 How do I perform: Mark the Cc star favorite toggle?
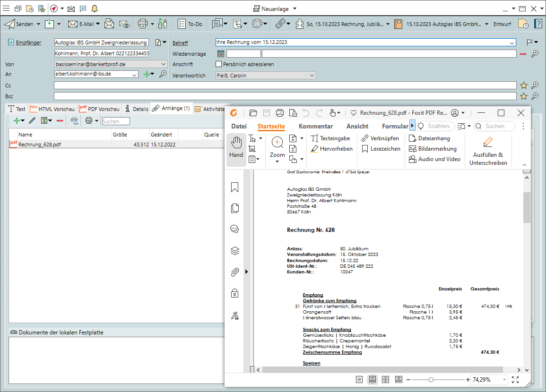[x=524, y=85]
